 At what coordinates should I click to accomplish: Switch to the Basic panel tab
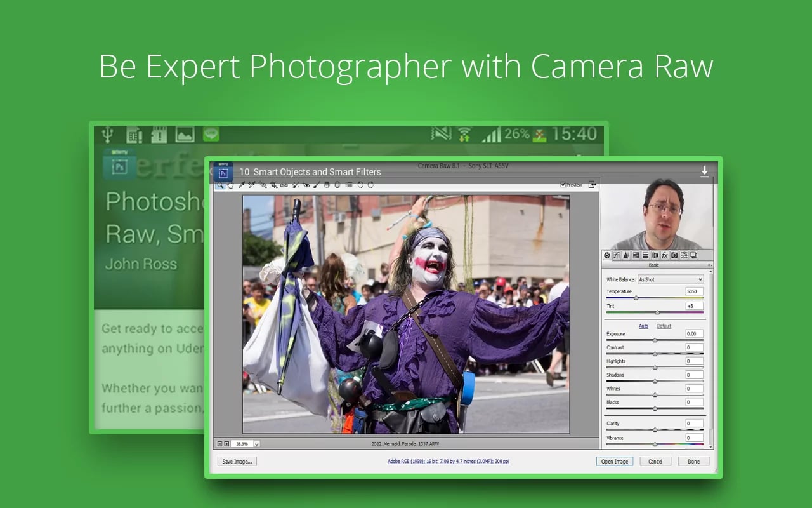pos(607,255)
